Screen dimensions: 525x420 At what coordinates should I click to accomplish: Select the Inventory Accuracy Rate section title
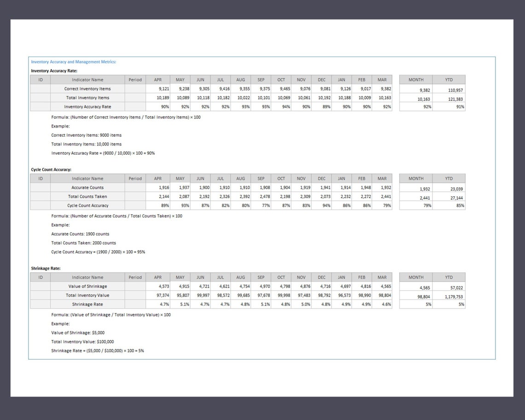pos(52,70)
